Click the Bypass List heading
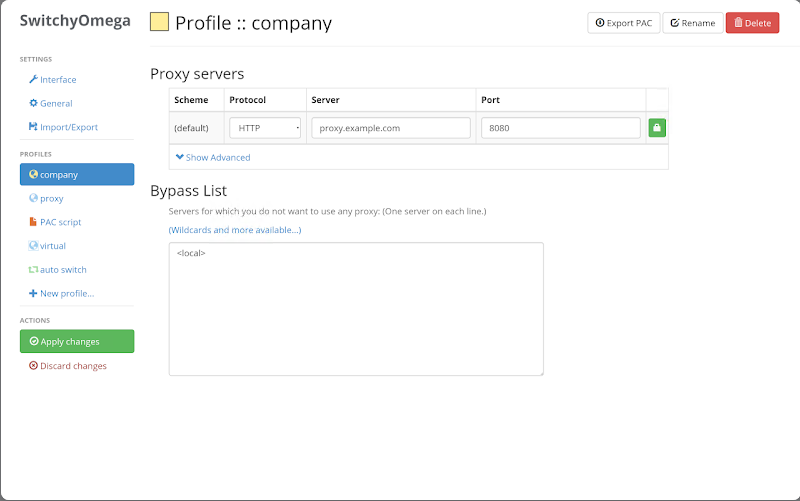Viewport: 800px width, 501px height. (188, 191)
